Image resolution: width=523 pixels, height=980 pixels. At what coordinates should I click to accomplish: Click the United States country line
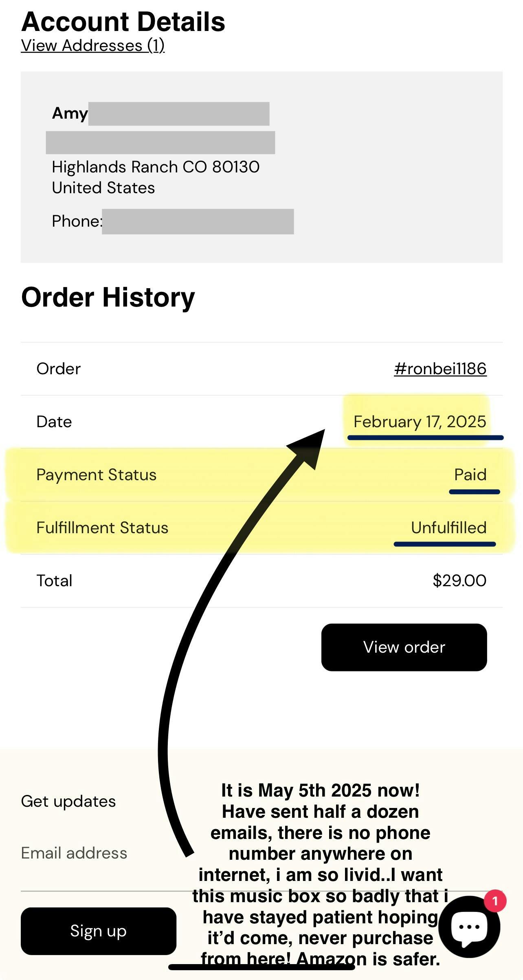(103, 188)
